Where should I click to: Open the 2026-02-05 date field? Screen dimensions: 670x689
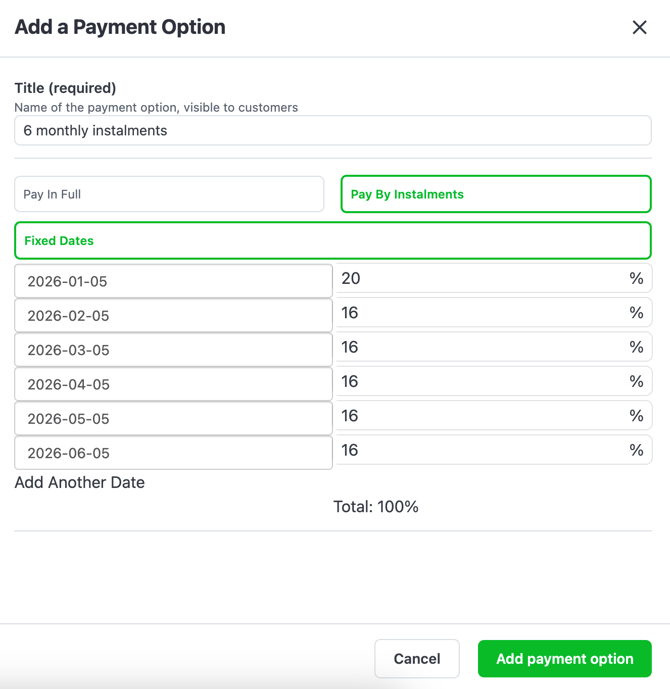pos(173,316)
